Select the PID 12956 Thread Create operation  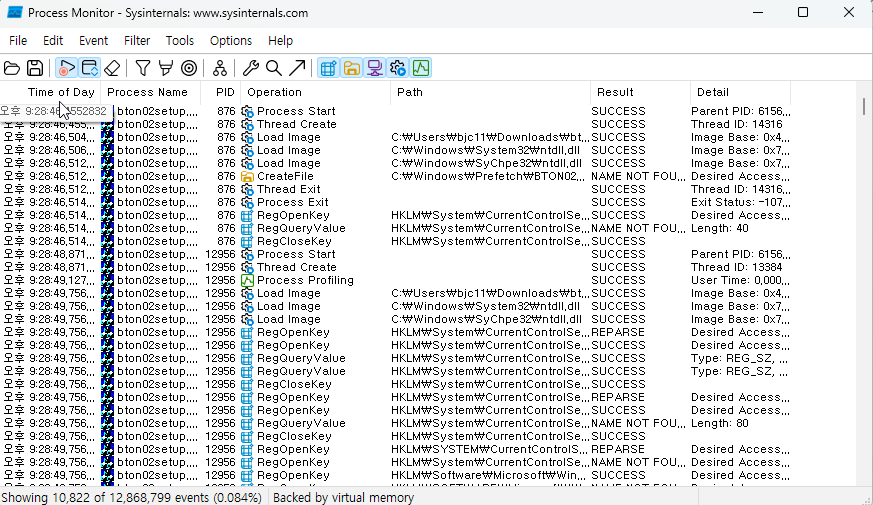click(297, 267)
